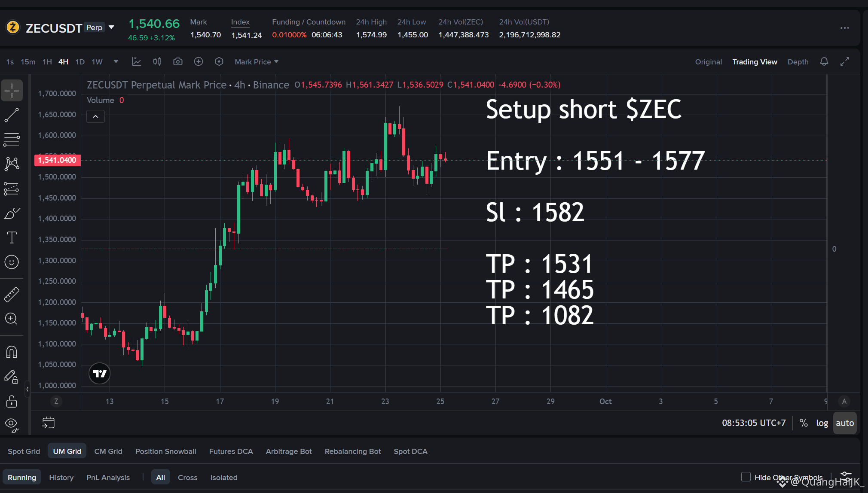Click the magnet snap mode icon
The width and height of the screenshot is (868, 493).
coord(12,352)
